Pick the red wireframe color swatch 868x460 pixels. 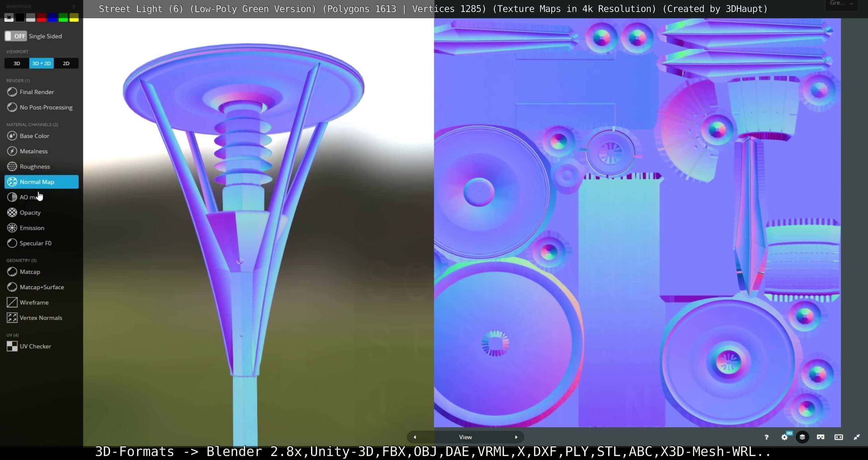click(41, 18)
